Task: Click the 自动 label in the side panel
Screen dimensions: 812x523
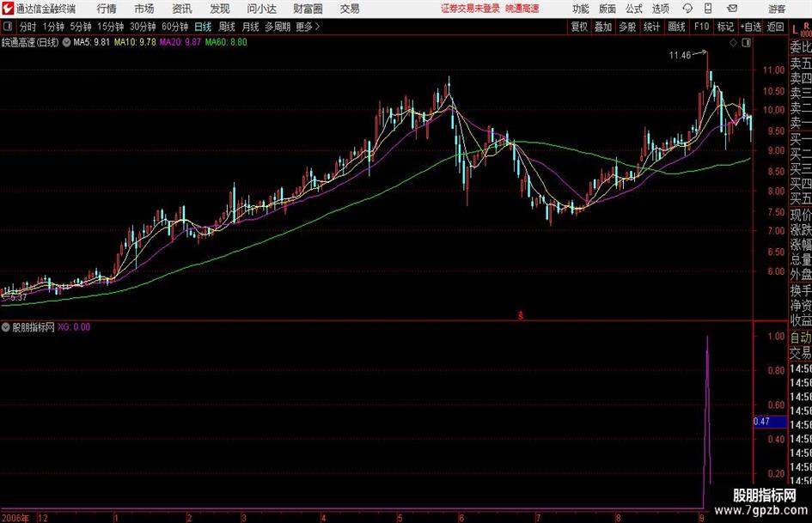Action: tap(801, 338)
